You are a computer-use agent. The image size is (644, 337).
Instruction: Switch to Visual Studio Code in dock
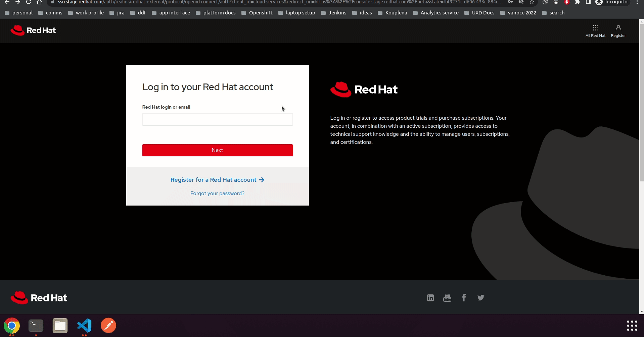pos(84,326)
